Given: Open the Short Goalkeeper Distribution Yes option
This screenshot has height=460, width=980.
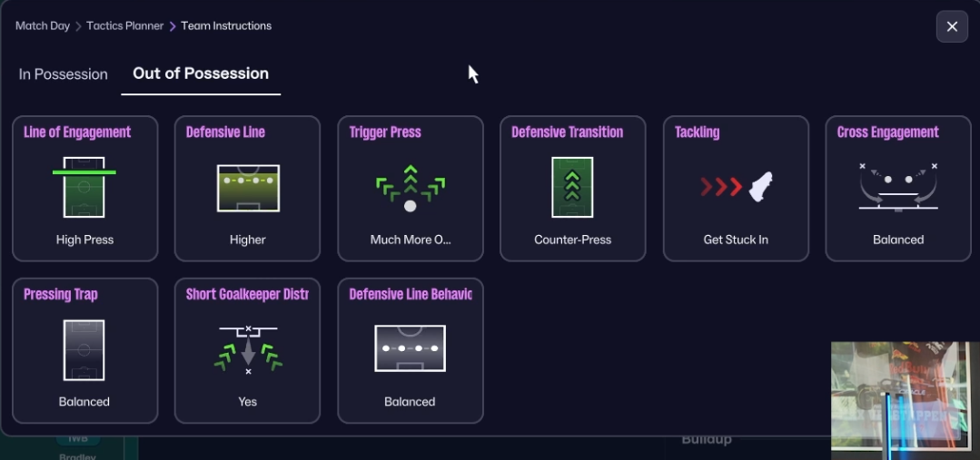Looking at the screenshot, I should click(x=247, y=402).
